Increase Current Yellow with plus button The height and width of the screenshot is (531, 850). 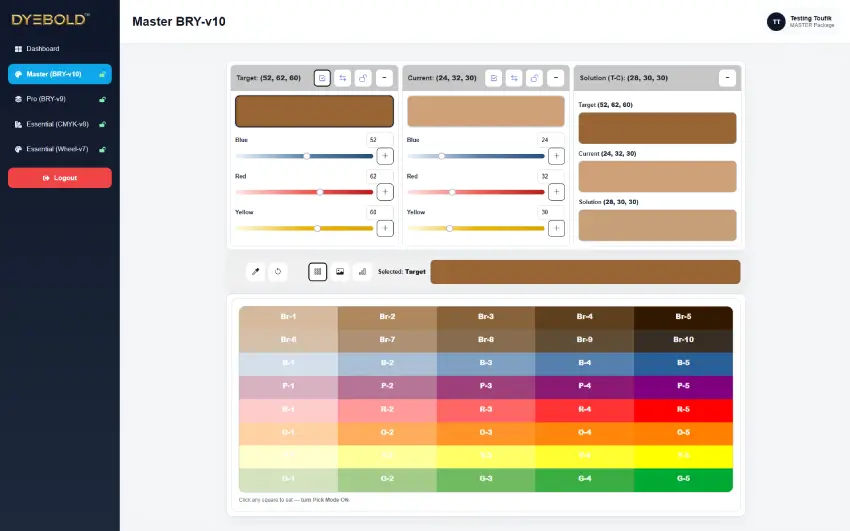point(556,228)
